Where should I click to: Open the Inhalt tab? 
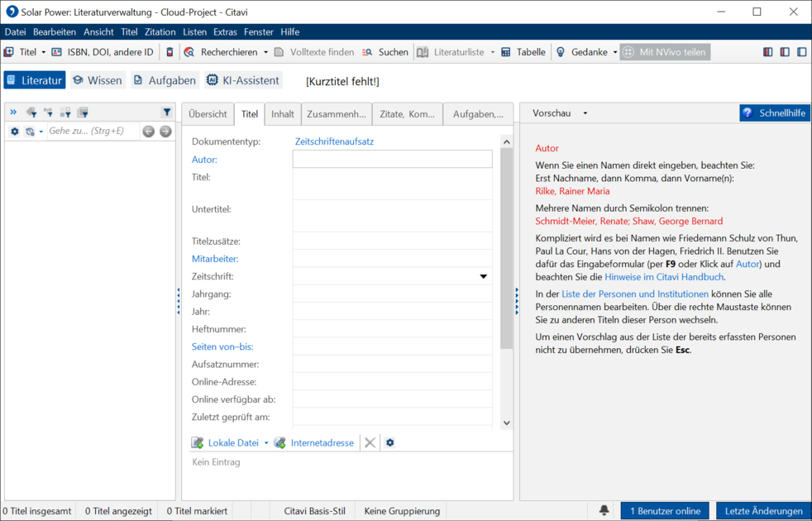pyautogui.click(x=283, y=114)
